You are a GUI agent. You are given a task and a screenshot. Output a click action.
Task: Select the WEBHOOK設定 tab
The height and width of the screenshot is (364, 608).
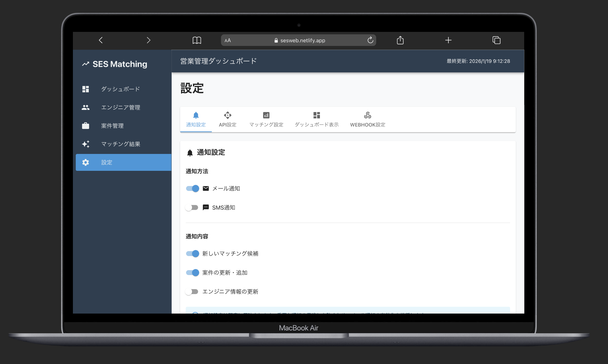coord(367,120)
